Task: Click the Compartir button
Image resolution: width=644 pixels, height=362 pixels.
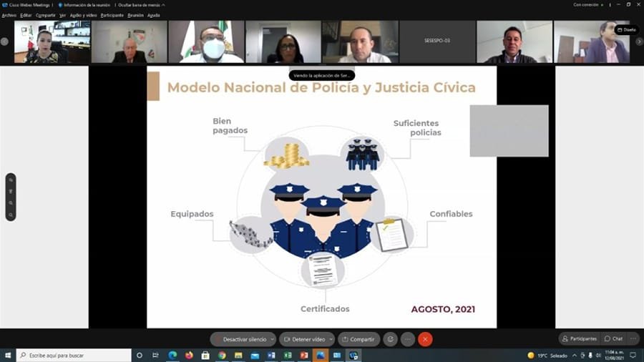Action: [358, 339]
